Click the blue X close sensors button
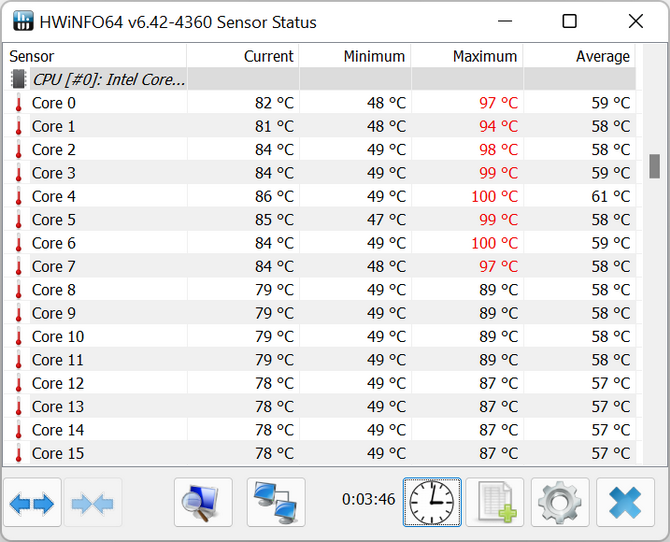This screenshot has height=542, width=670. (625, 502)
